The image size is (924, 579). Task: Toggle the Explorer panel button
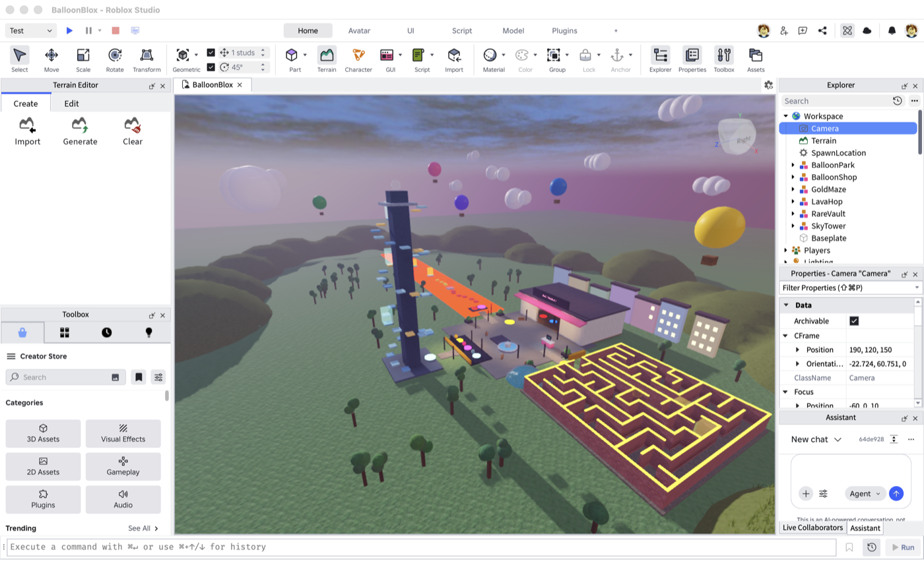point(660,59)
